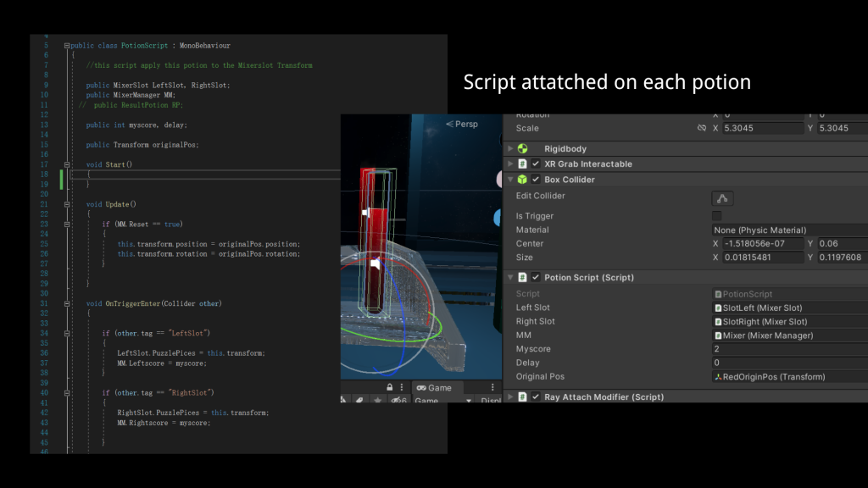
Task: Click the Ray Attach Modifier script icon
Action: point(522,396)
